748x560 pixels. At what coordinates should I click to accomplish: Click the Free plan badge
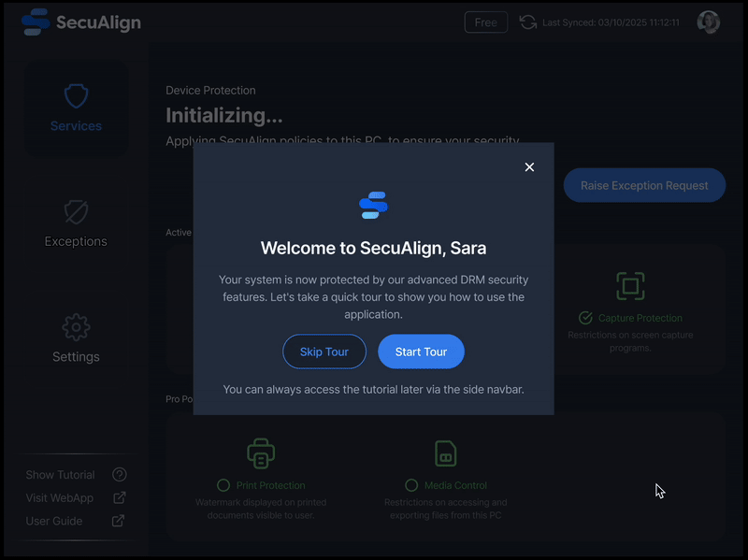pos(486,22)
